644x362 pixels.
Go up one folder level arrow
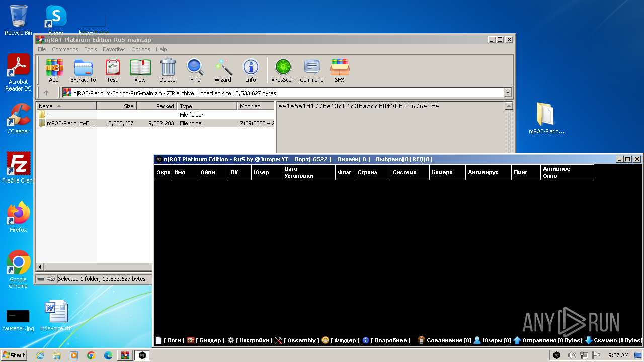click(x=46, y=93)
